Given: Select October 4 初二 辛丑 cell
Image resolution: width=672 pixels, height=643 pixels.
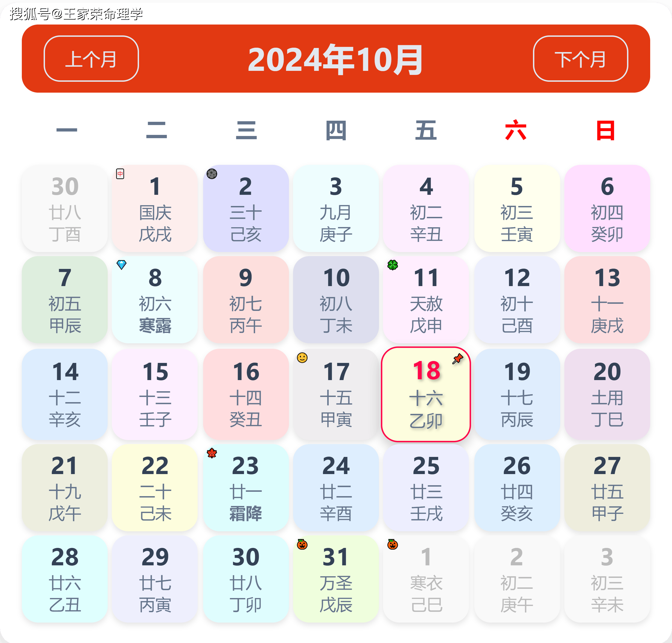Looking at the screenshot, I should click(x=426, y=208).
